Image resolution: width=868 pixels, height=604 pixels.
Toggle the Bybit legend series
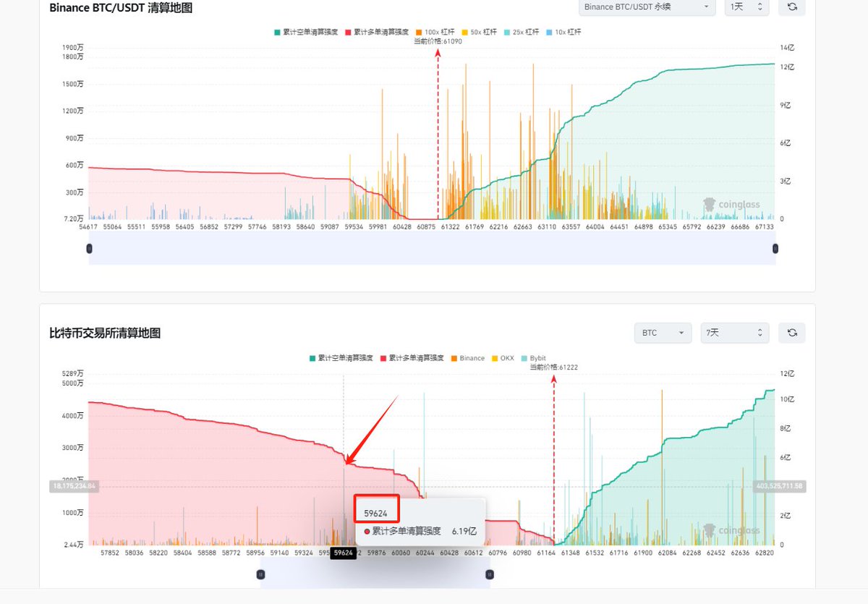coord(534,358)
